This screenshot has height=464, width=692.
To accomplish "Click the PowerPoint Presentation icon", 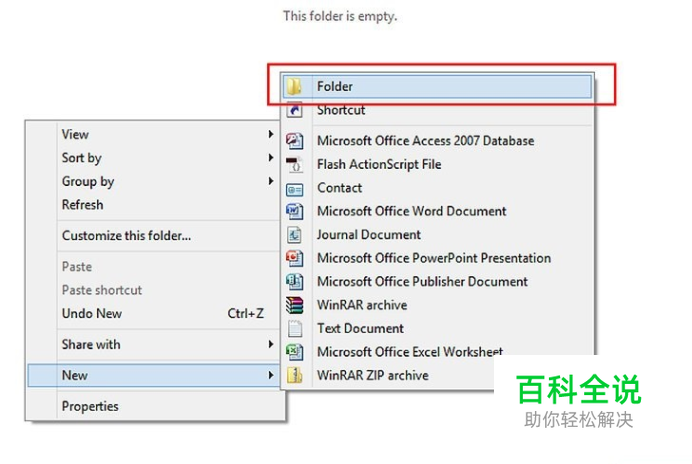I will (294, 258).
